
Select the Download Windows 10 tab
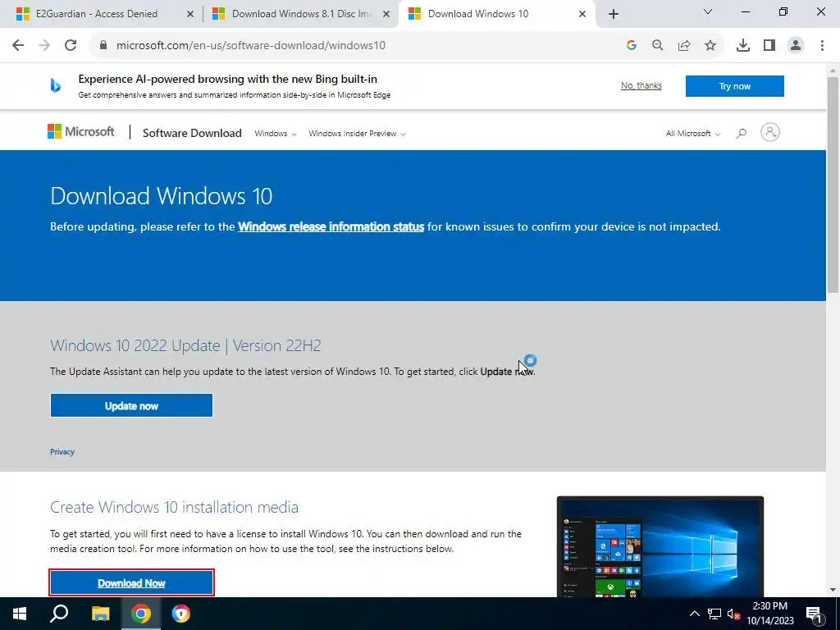pyautogui.click(x=495, y=14)
